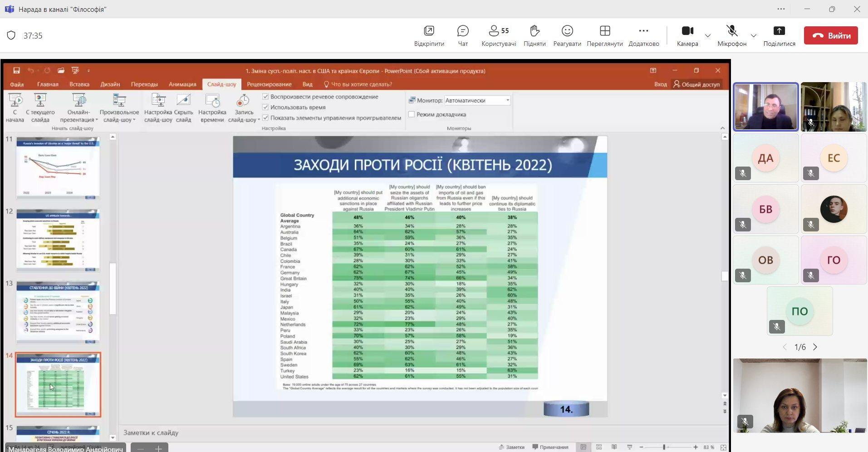
Task: Open the view layout options
Action: pyautogui.click(x=604, y=35)
